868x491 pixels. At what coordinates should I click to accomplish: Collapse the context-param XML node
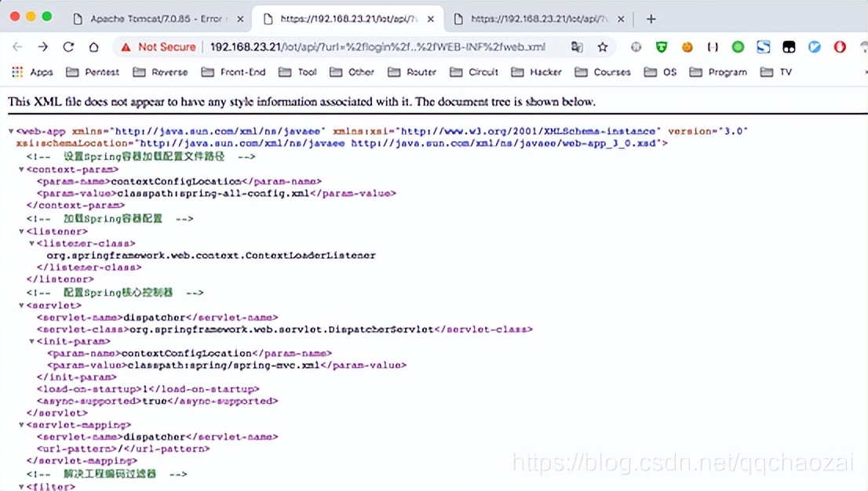click(x=22, y=169)
